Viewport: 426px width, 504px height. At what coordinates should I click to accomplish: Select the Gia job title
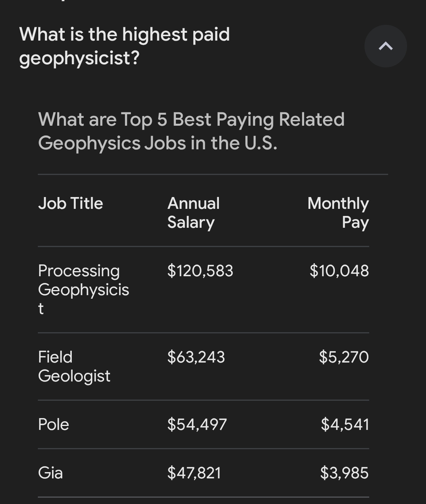click(50, 473)
